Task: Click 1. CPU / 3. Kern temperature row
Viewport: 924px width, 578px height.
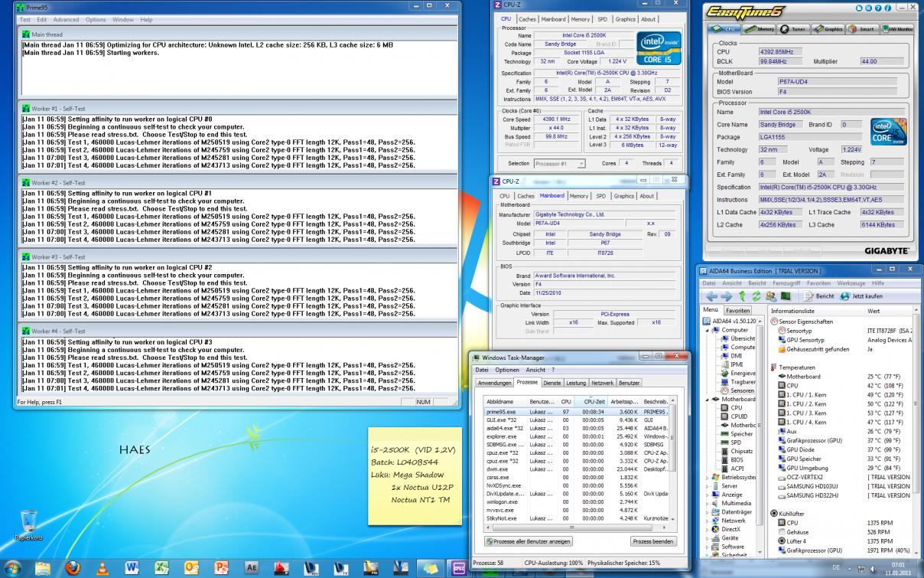Action: [842, 413]
